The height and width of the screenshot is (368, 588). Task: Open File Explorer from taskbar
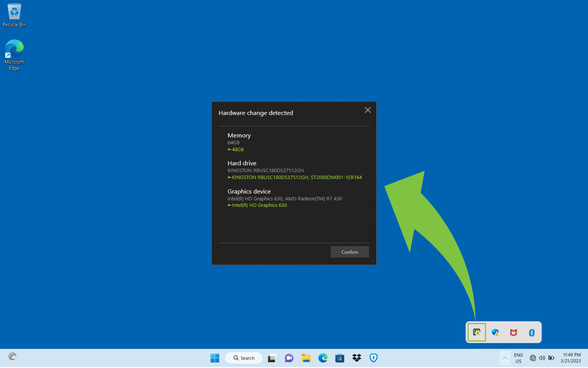306,358
